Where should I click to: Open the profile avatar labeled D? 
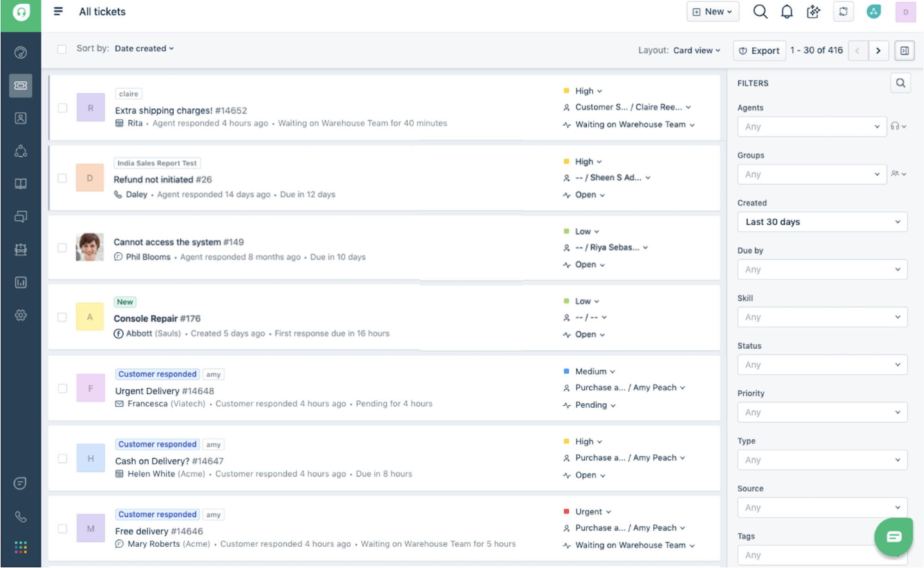coord(906,12)
